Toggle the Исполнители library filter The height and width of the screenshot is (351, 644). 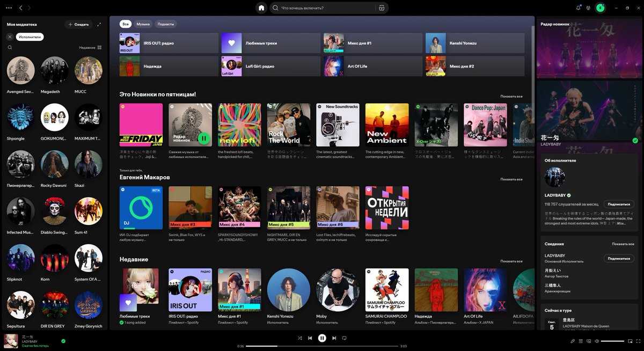(x=30, y=36)
